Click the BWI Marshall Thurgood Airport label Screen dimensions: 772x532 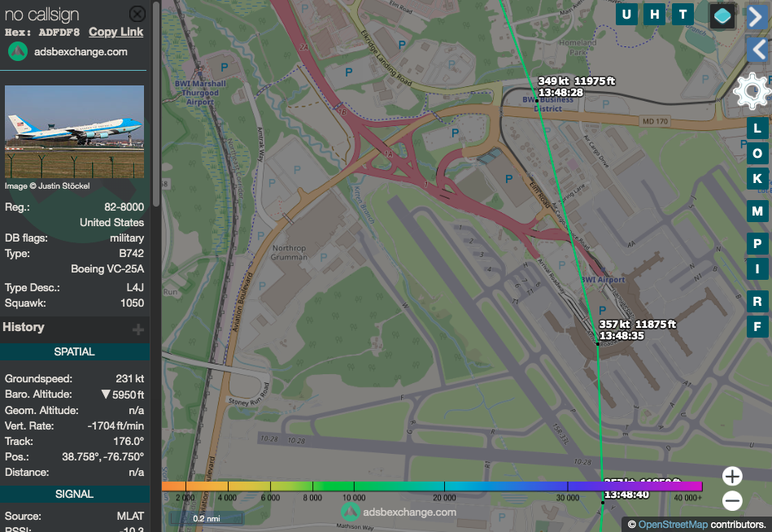(x=200, y=93)
